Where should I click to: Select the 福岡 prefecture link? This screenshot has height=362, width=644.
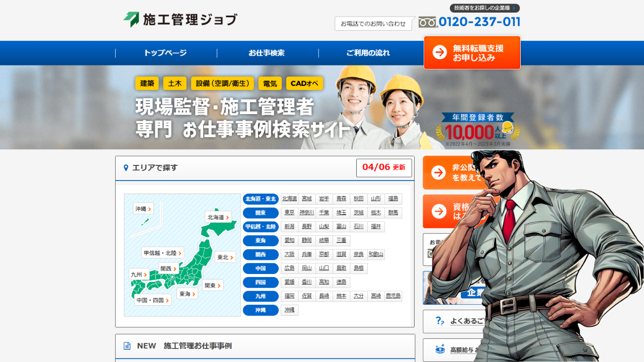point(289,296)
